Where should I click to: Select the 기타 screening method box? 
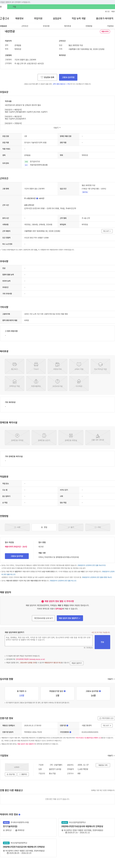(x=98, y=527)
